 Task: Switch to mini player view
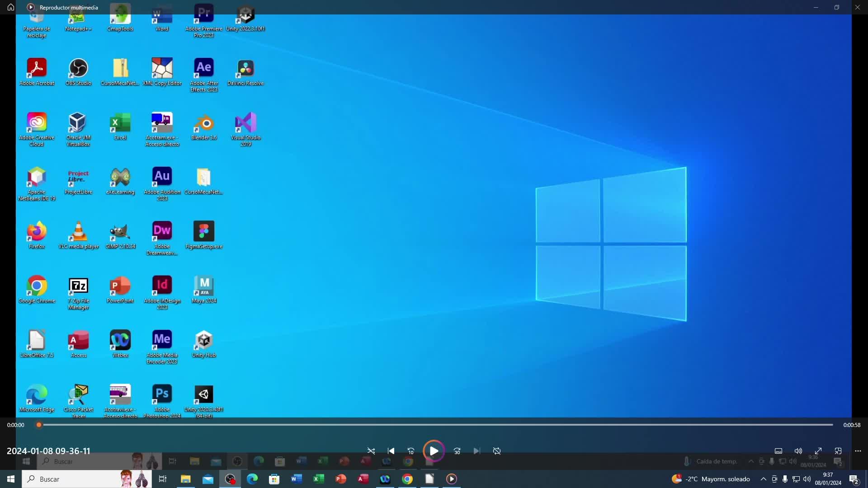click(838, 451)
